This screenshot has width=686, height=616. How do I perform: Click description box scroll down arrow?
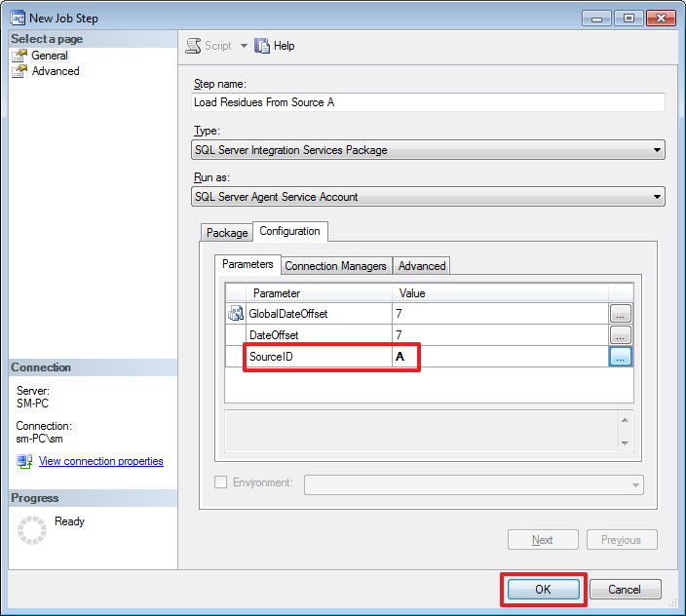tap(625, 443)
